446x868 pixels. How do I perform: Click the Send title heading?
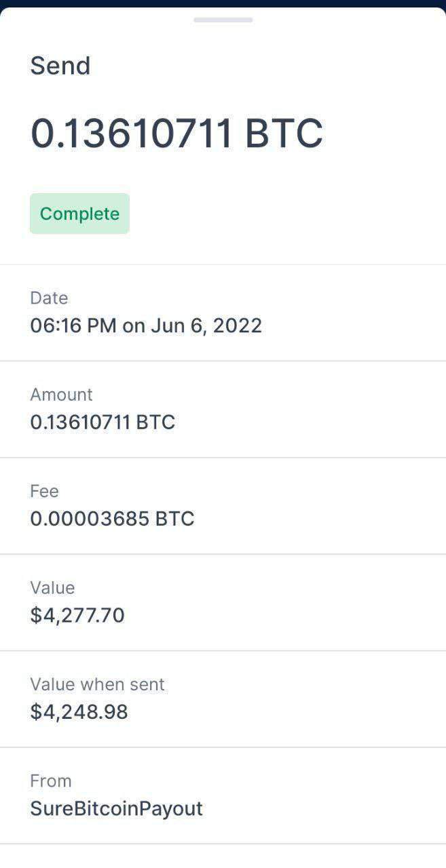point(60,66)
